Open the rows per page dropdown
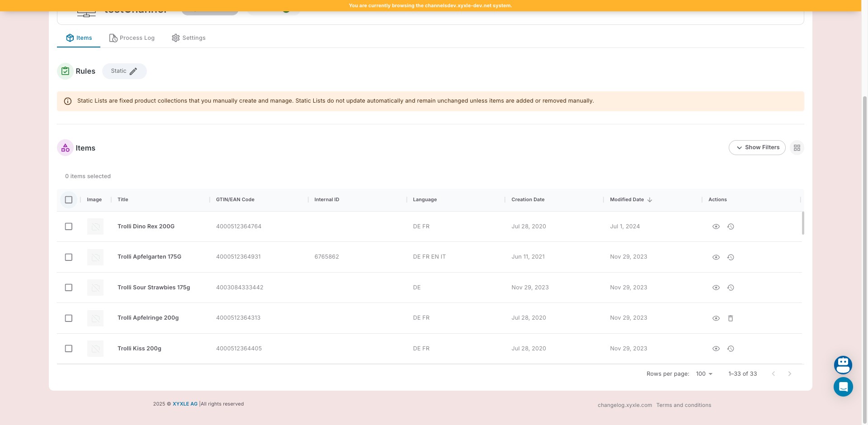The width and height of the screenshot is (868, 425). point(704,374)
